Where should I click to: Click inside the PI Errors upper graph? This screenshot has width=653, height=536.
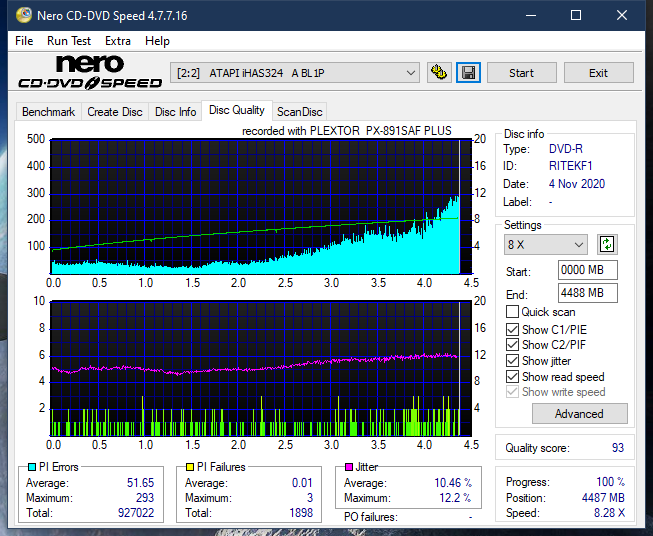coord(261,206)
